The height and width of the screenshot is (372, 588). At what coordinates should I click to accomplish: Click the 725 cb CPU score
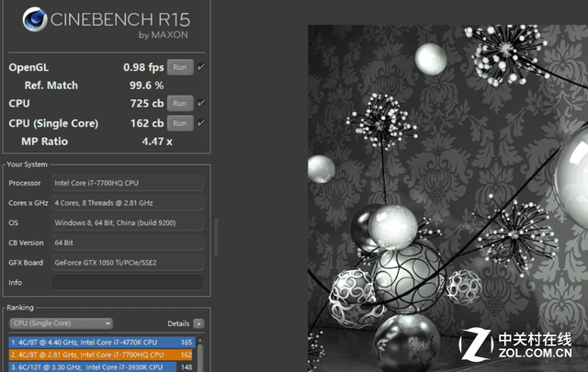[x=147, y=103]
